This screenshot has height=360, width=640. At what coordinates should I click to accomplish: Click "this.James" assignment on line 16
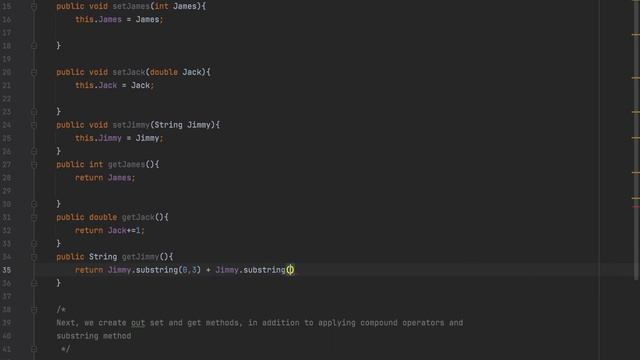point(98,20)
